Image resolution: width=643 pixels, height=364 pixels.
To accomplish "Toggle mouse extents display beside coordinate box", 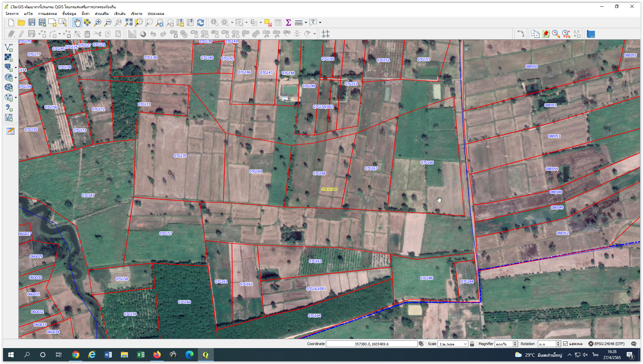I will pyautogui.click(x=421, y=344).
